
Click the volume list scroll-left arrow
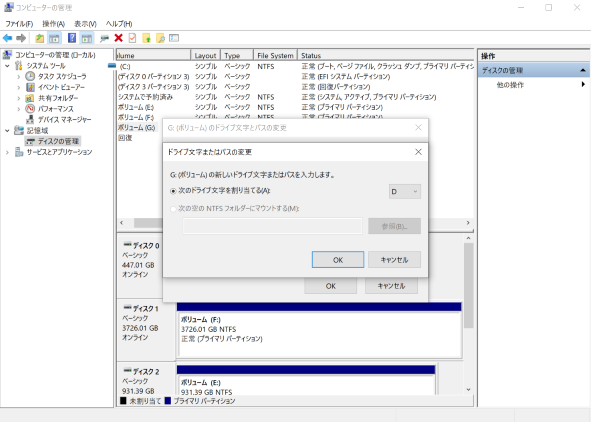pyautogui.click(x=122, y=223)
